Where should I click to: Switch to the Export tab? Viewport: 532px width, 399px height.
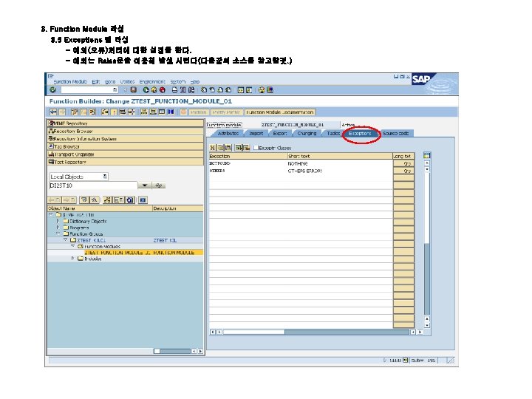[x=280, y=133]
